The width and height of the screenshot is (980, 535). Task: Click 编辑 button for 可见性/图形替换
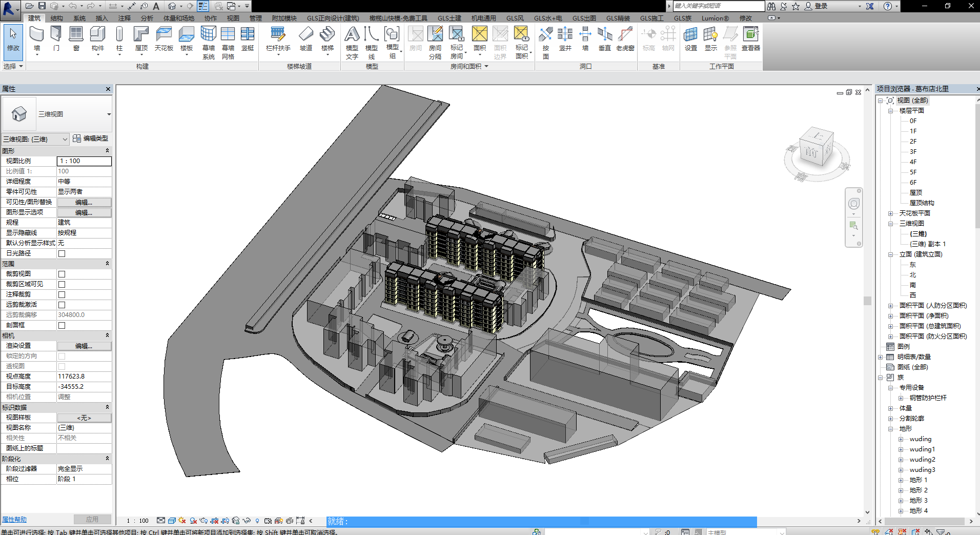point(84,202)
